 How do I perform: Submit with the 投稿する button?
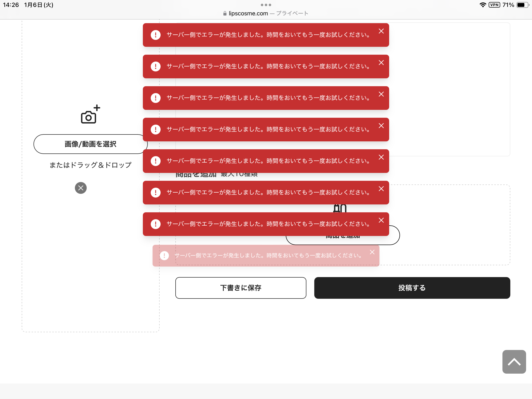(x=412, y=288)
